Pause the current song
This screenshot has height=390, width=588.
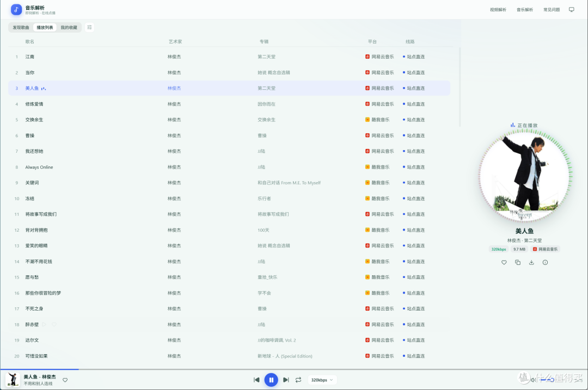(x=271, y=380)
